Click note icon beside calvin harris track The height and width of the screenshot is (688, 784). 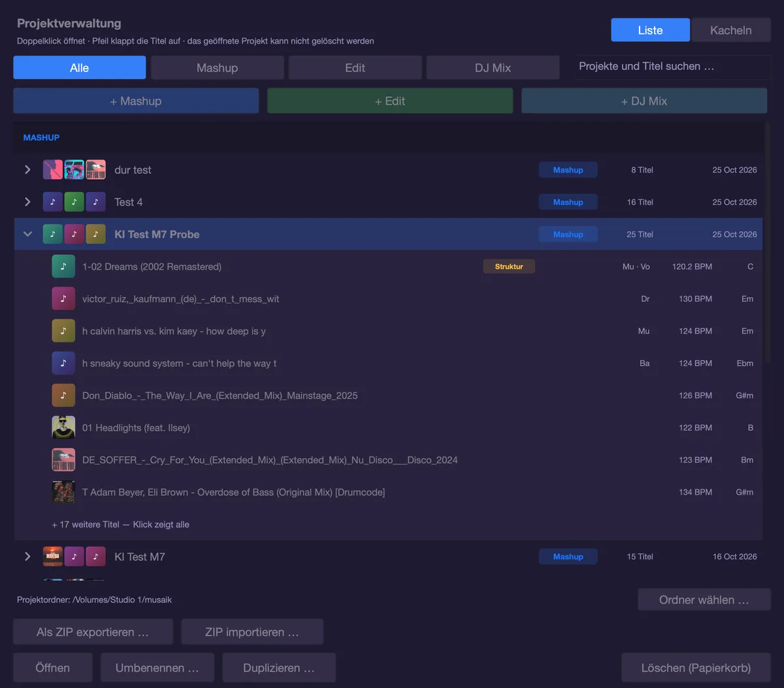click(x=63, y=331)
